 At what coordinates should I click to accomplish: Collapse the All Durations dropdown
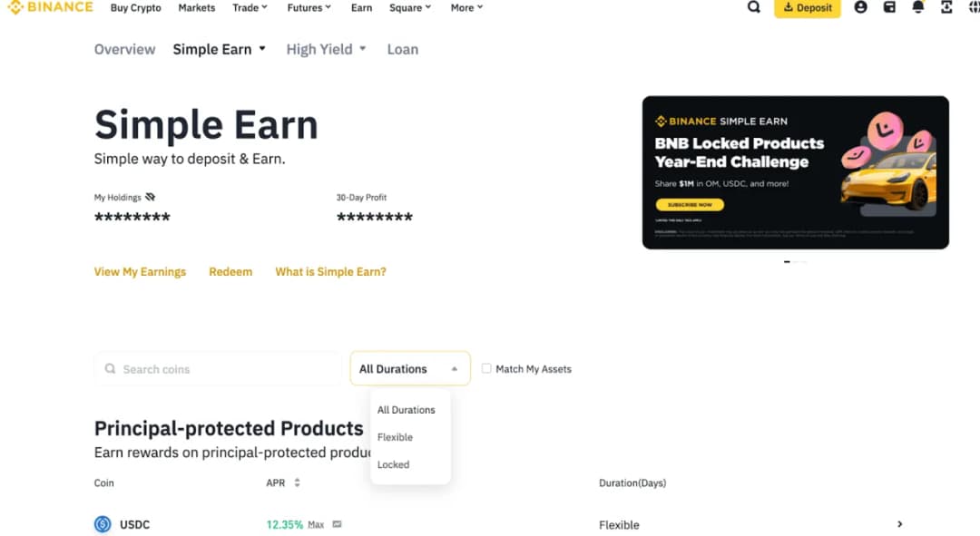pos(409,368)
